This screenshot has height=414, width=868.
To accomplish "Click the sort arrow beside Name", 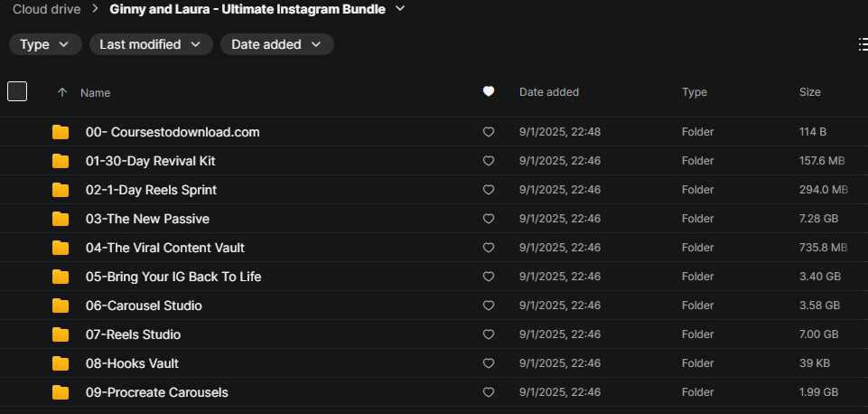I will tap(62, 92).
